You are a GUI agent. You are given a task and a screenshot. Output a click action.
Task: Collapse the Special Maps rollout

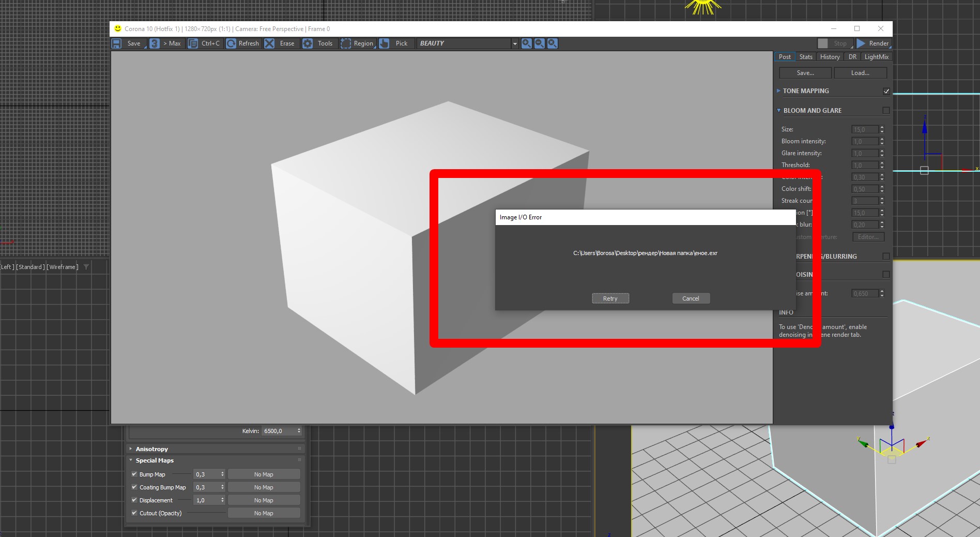[x=155, y=460]
